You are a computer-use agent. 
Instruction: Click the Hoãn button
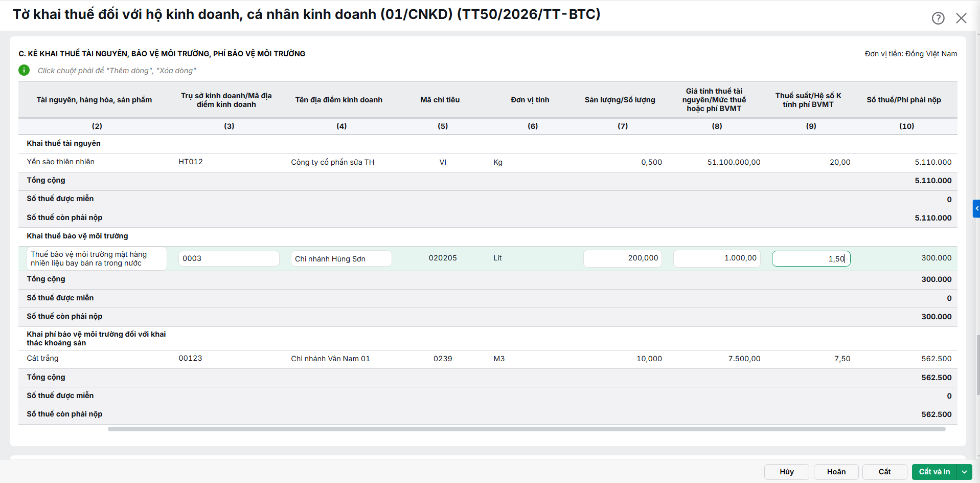click(836, 472)
